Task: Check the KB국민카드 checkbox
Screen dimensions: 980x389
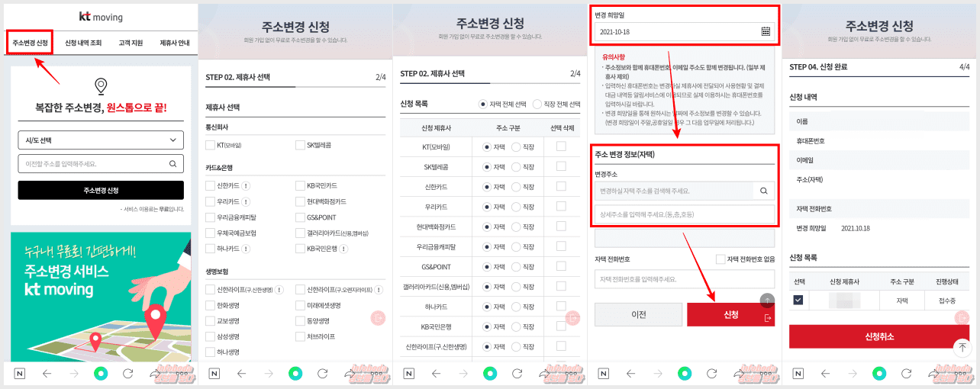Action: pos(300,185)
